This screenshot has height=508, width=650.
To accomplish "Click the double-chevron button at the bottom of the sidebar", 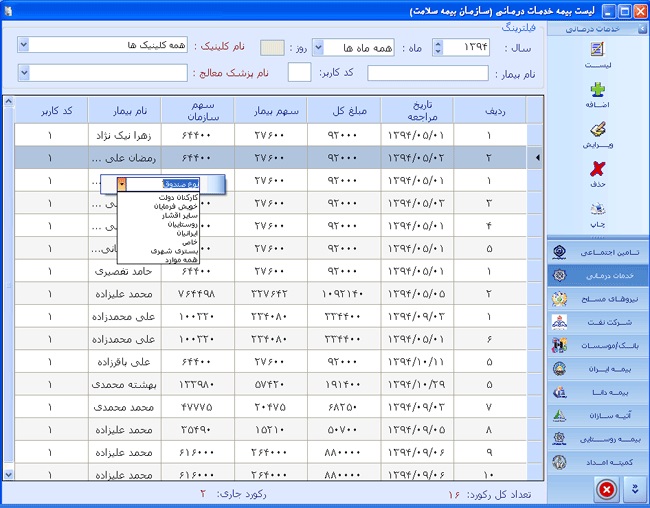I will (x=635, y=489).
